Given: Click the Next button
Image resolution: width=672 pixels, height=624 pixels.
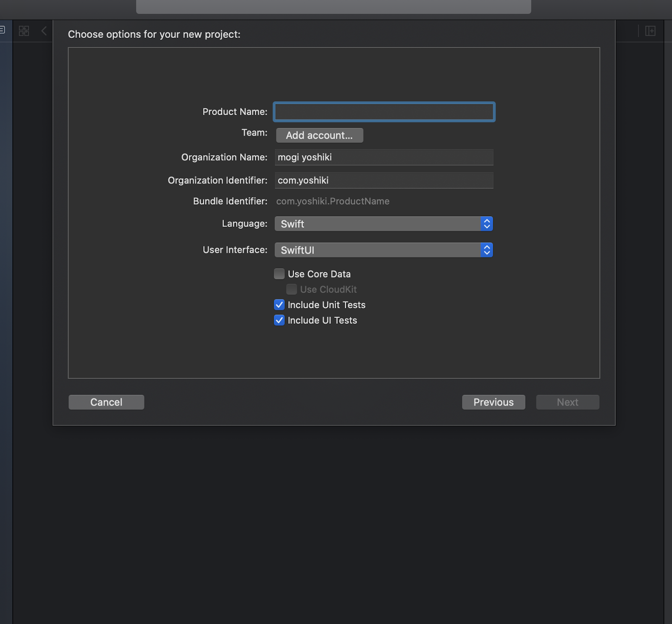Looking at the screenshot, I should [567, 402].
